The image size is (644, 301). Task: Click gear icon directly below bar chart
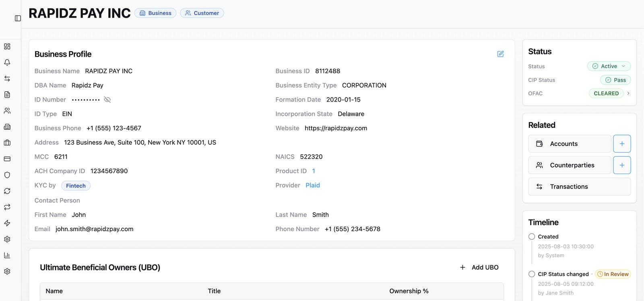click(7, 272)
